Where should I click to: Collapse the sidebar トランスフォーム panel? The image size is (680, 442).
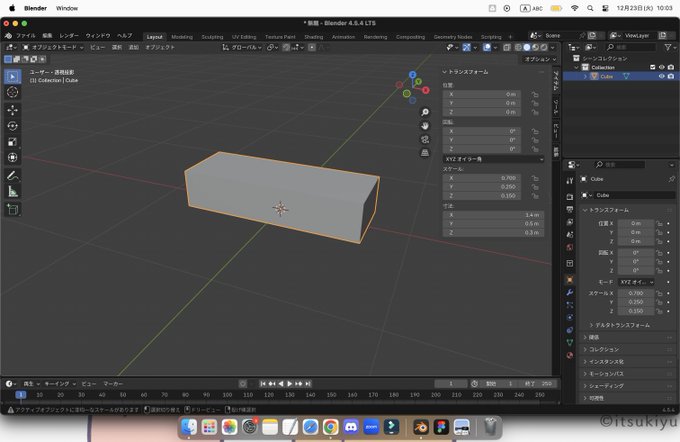click(466, 72)
